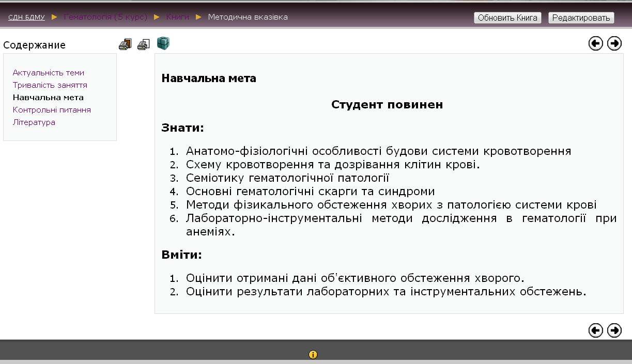632x364 pixels.
Task: Click the Знати: subheading
Action: [x=183, y=128]
